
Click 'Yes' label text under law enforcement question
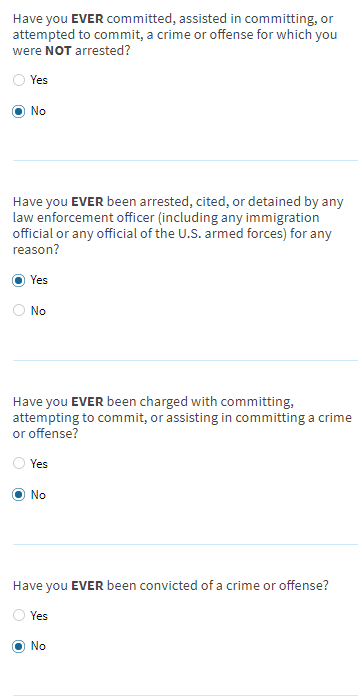[x=39, y=280]
